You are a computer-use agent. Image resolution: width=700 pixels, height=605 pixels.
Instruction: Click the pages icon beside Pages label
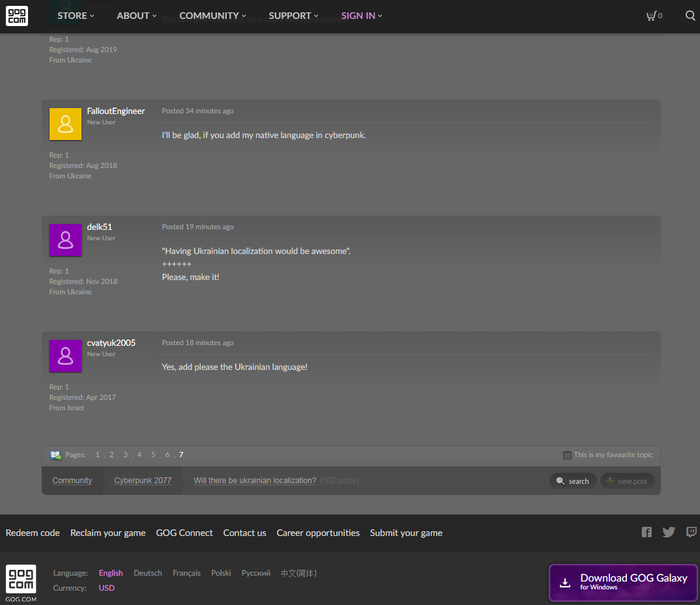(x=56, y=455)
